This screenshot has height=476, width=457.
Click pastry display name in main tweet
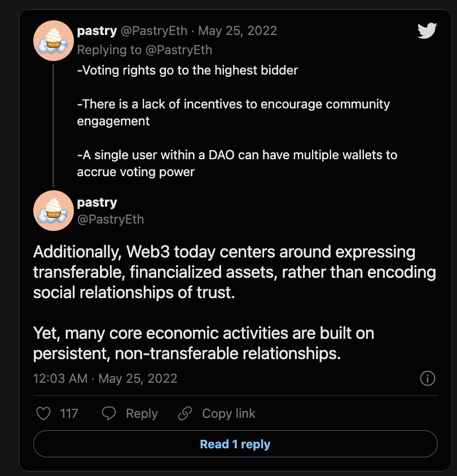pyautogui.click(x=97, y=203)
